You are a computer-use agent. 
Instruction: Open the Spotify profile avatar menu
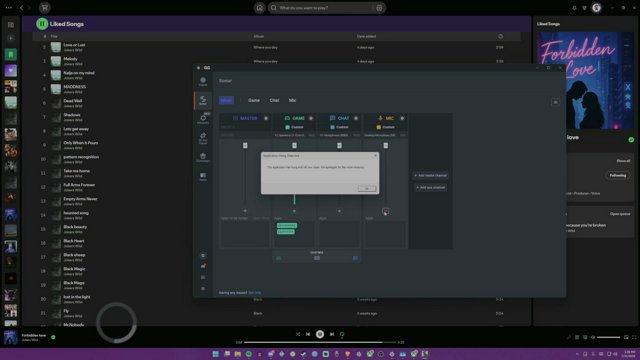click(596, 8)
